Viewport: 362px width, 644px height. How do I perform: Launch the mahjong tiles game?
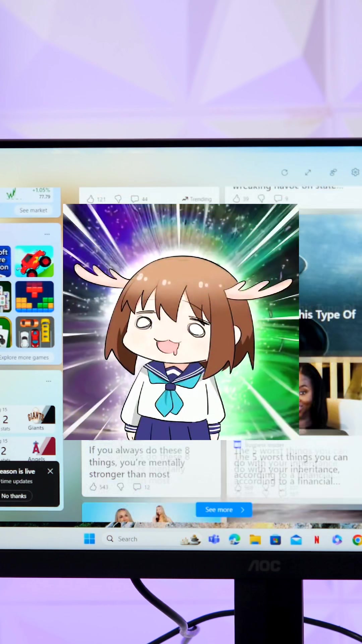point(5,297)
